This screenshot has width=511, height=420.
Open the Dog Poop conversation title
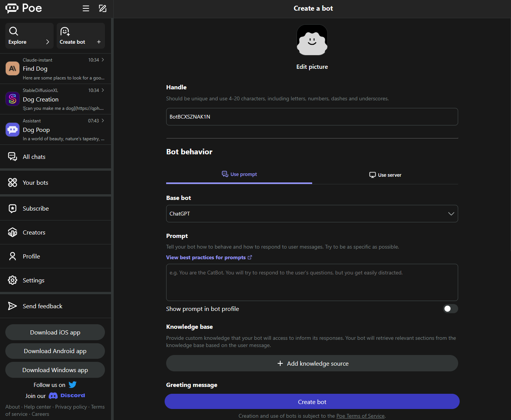point(36,130)
